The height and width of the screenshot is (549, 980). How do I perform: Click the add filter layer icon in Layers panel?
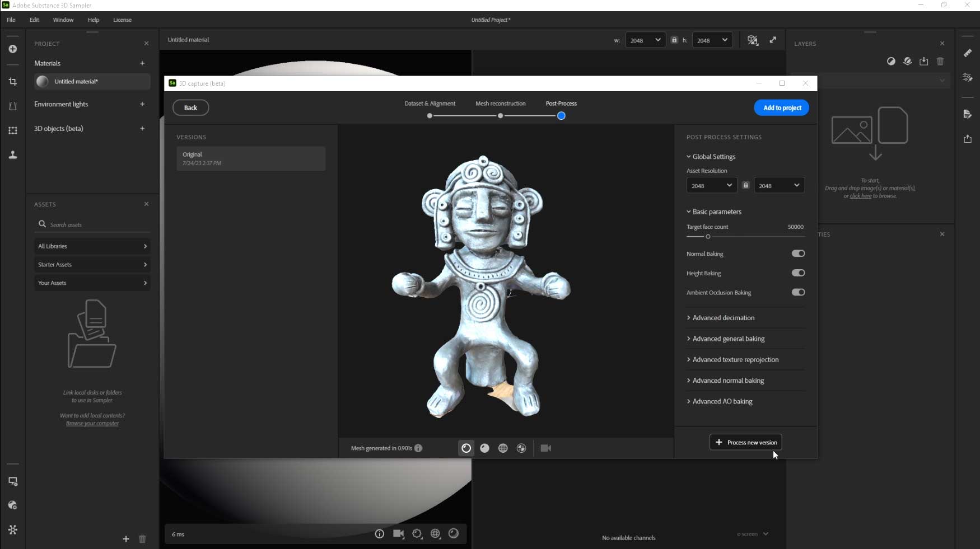point(907,61)
